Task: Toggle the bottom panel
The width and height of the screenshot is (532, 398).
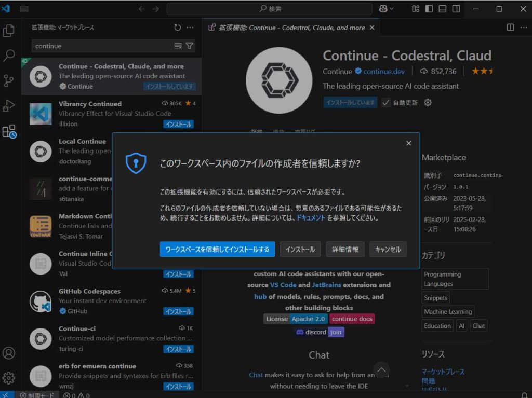Action: tap(443, 9)
